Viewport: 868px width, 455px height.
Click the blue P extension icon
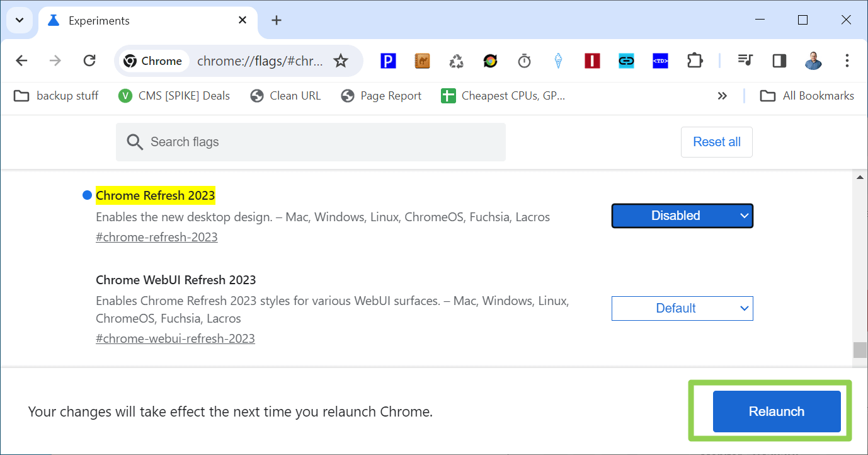(389, 61)
